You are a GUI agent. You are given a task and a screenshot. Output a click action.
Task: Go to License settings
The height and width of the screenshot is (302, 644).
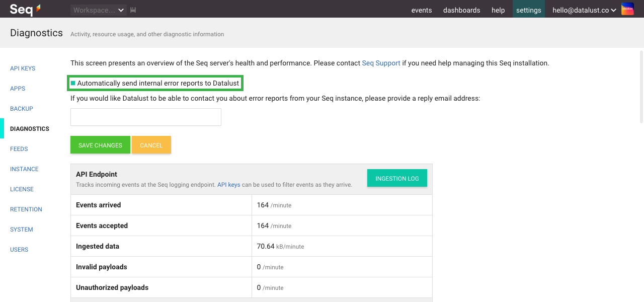pyautogui.click(x=22, y=189)
